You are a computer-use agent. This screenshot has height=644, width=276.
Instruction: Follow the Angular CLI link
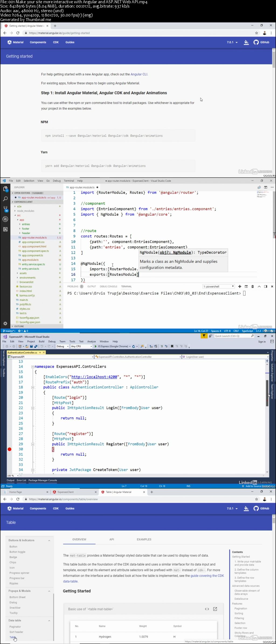point(139,74)
